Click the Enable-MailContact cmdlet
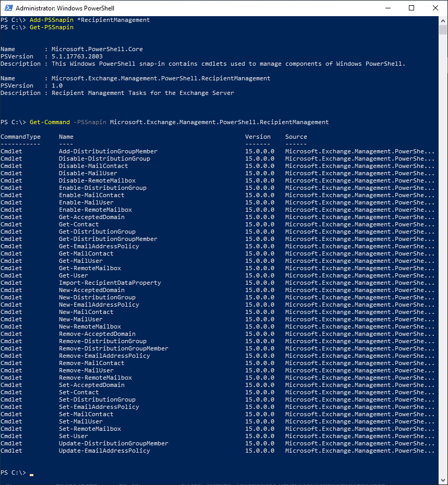448x485 pixels. point(92,195)
